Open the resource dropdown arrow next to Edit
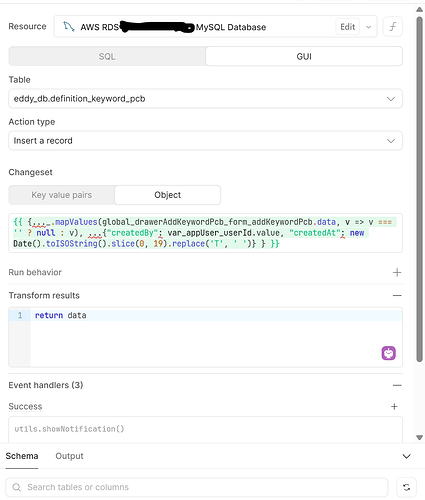This screenshot has width=425, height=500. [x=368, y=27]
